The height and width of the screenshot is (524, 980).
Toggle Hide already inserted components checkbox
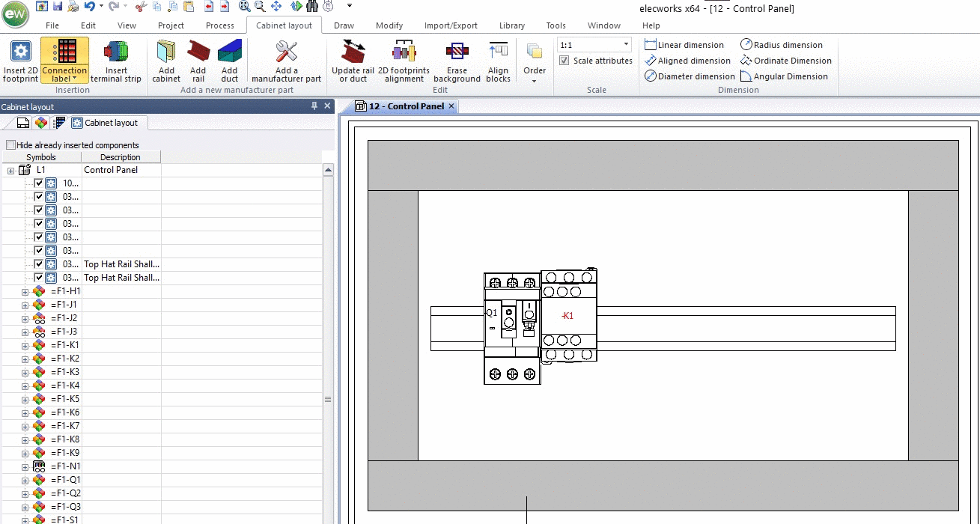10,144
